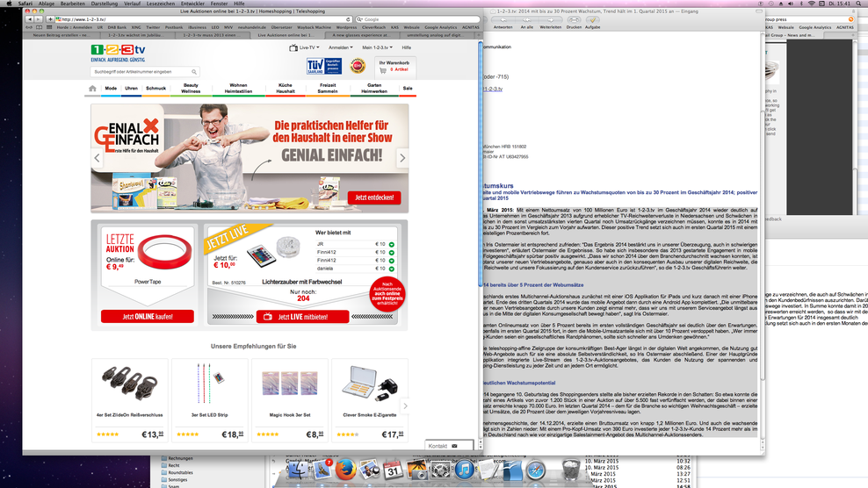Open System Preferences from the Dock
Image resolution: width=868 pixels, height=488 pixels.
441,470
